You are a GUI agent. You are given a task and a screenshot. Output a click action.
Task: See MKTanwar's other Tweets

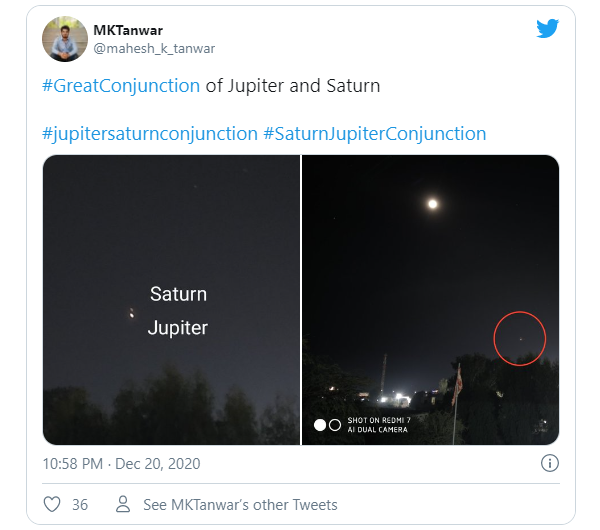coord(240,504)
